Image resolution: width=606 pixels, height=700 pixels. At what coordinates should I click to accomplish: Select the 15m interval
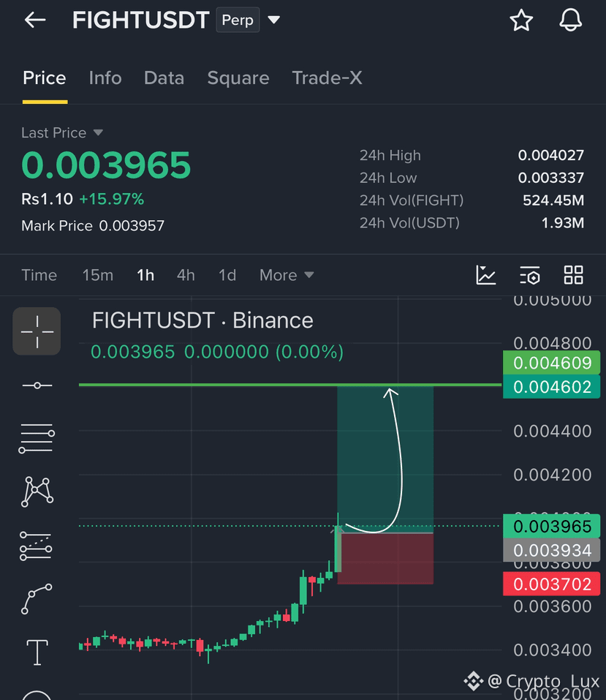click(98, 275)
